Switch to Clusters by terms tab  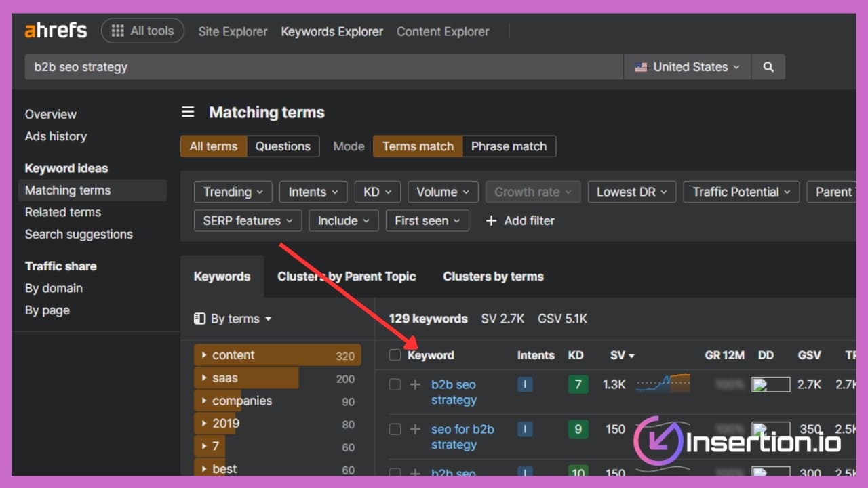tap(493, 276)
